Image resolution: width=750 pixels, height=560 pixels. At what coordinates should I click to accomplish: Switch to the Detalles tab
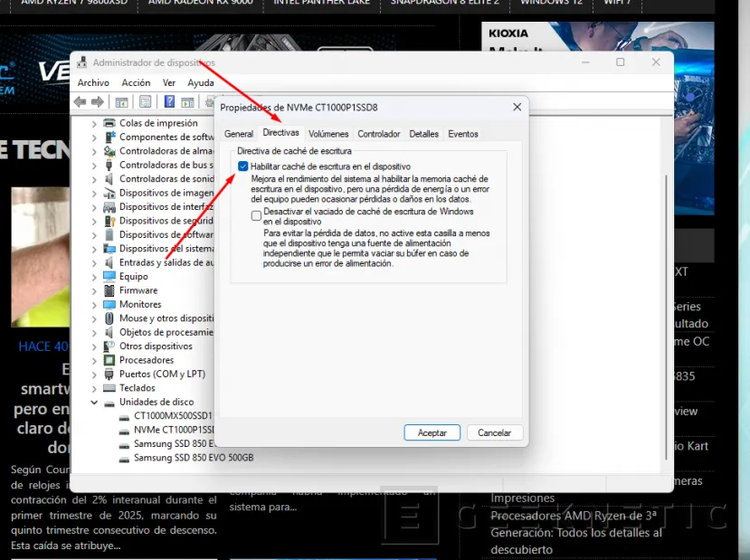click(423, 134)
